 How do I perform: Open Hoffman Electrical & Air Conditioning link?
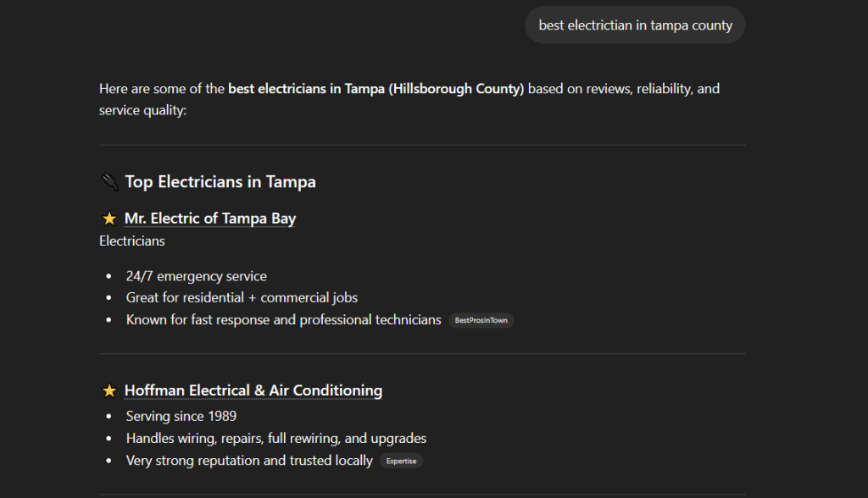pyautogui.click(x=253, y=390)
